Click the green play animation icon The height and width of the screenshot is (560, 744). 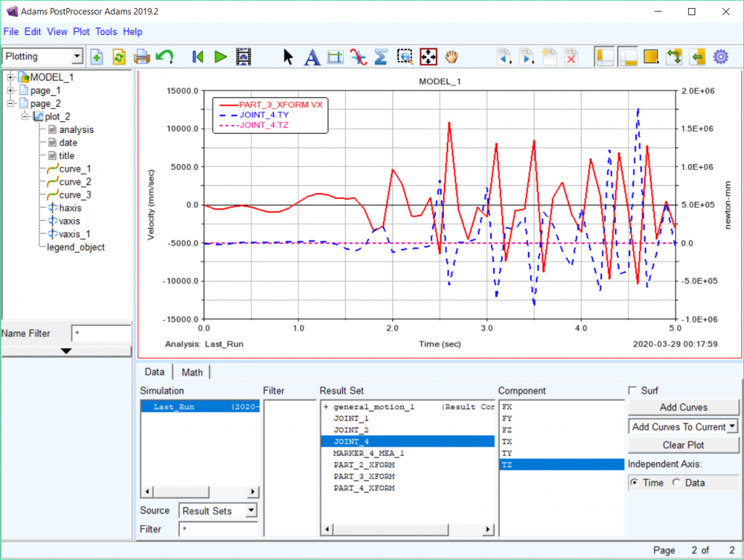[x=220, y=57]
